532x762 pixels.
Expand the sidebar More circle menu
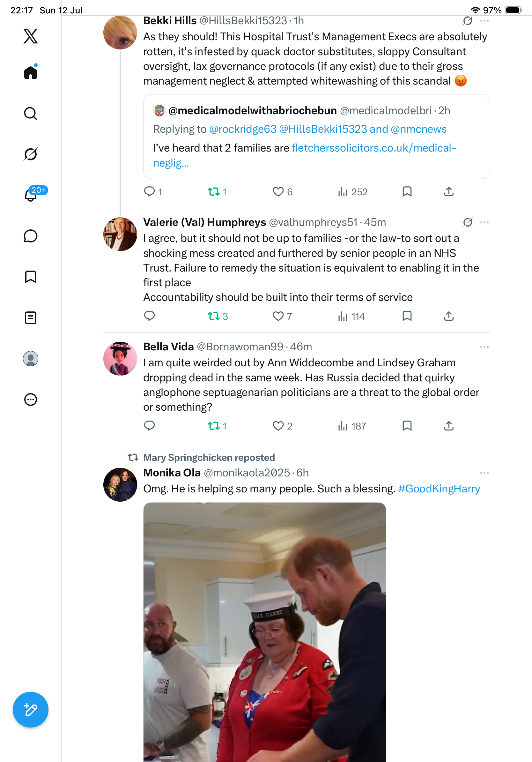[x=31, y=400]
